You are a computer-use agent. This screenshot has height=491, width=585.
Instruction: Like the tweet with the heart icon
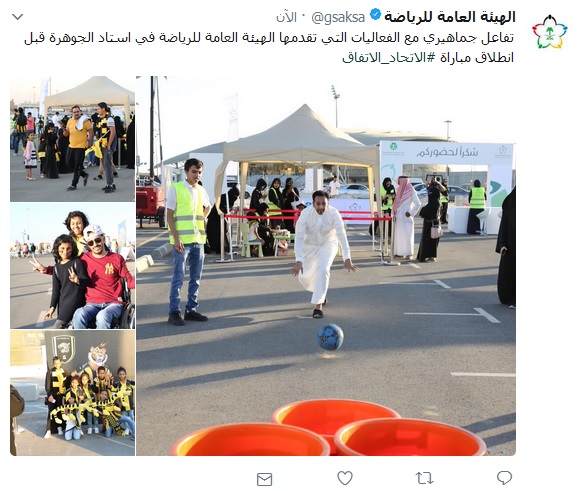[345, 478]
